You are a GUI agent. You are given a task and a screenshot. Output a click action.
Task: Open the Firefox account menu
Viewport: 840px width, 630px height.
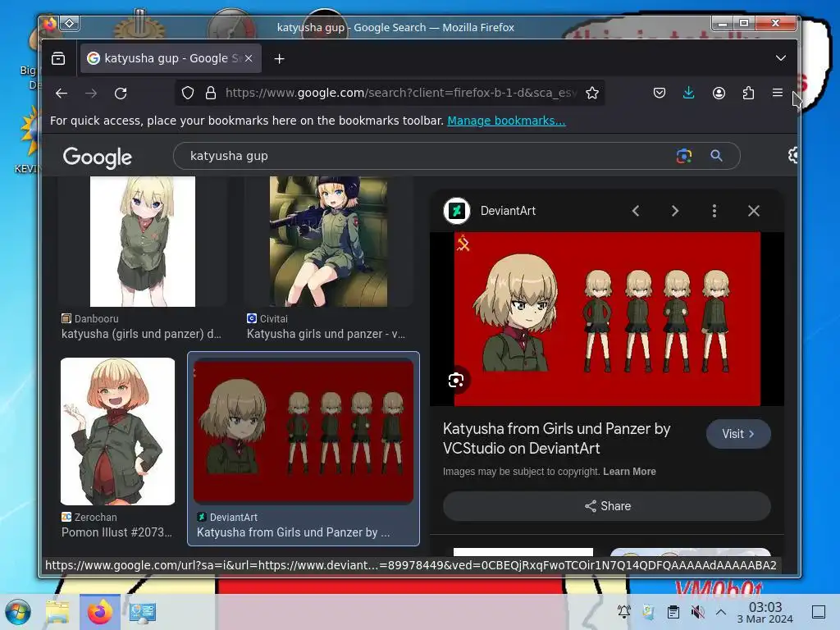point(719,94)
